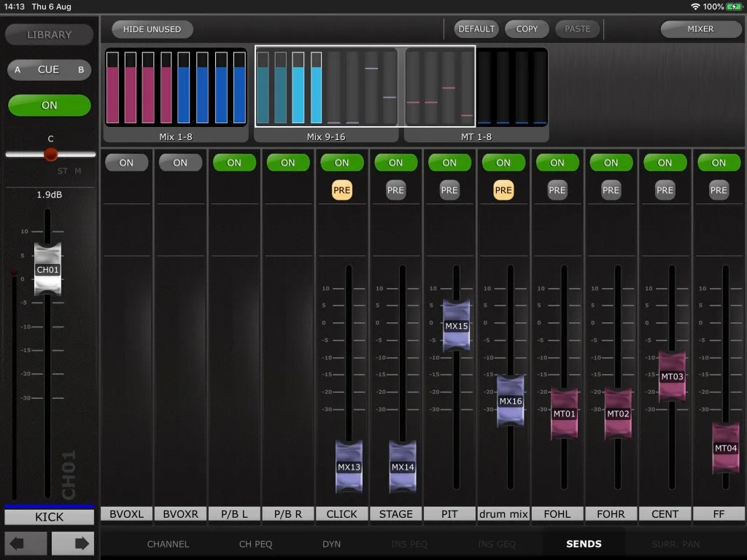Image resolution: width=747 pixels, height=560 pixels.
Task: Turn off the FF send
Action: coord(719,163)
